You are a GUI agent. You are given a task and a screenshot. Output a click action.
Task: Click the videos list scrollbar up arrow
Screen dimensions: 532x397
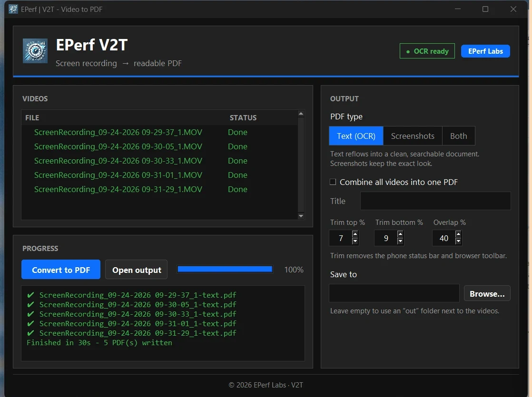(301, 114)
